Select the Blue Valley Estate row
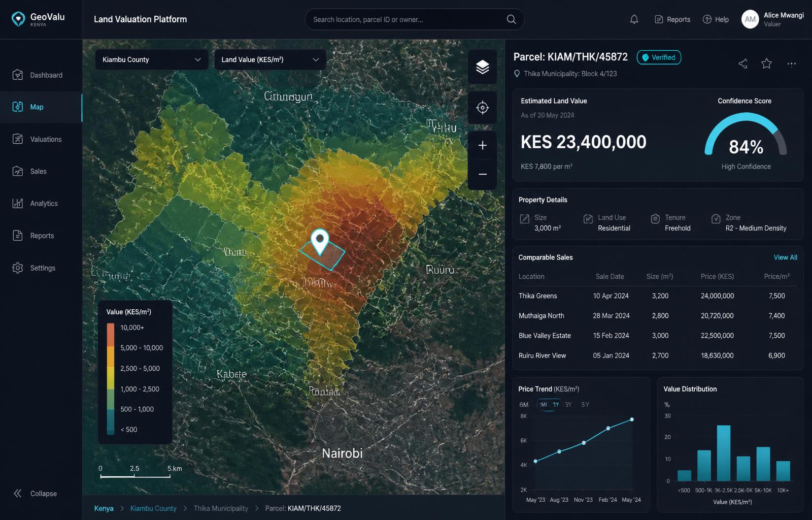812x520 pixels. 658,336
